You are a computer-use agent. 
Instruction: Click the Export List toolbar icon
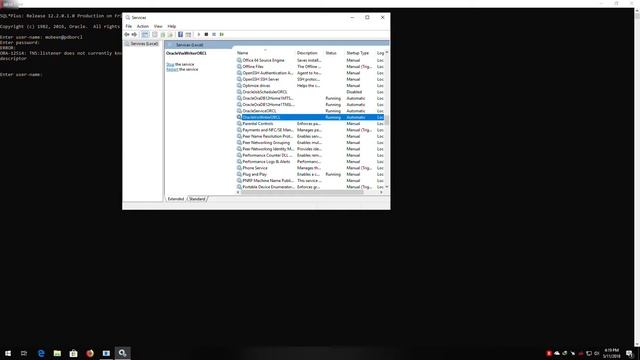170,35
